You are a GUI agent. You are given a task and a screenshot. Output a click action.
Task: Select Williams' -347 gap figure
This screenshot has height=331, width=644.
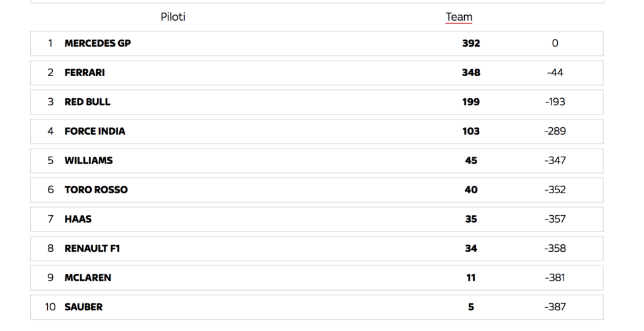point(555,160)
